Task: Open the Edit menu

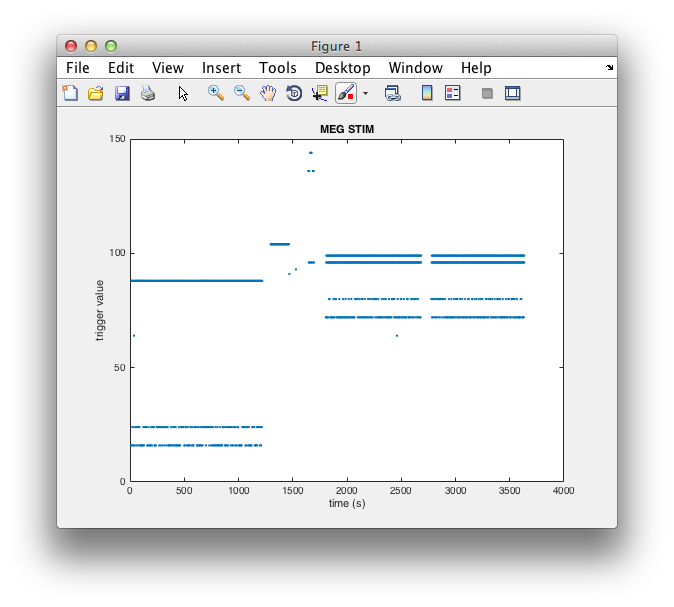Action: coord(121,68)
